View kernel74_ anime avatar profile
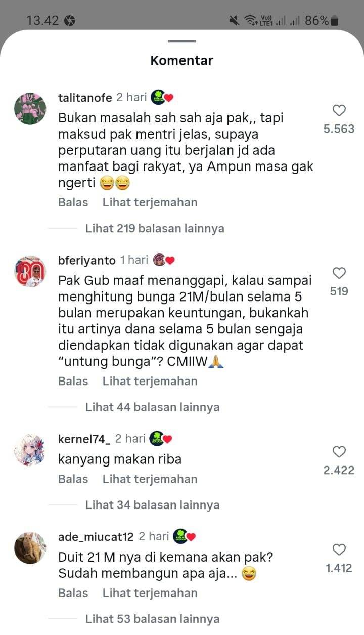 pyautogui.click(x=30, y=450)
